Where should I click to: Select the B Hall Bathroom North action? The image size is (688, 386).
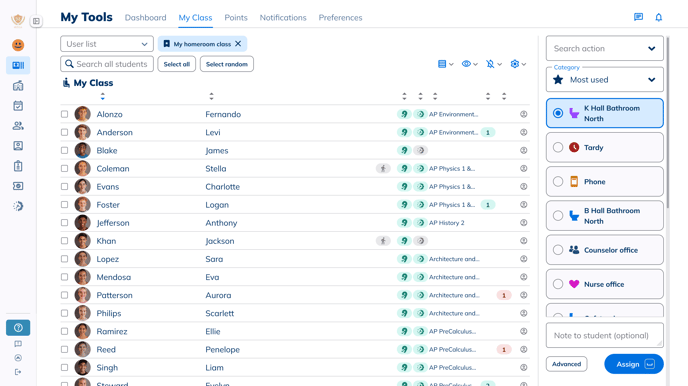pyautogui.click(x=605, y=216)
